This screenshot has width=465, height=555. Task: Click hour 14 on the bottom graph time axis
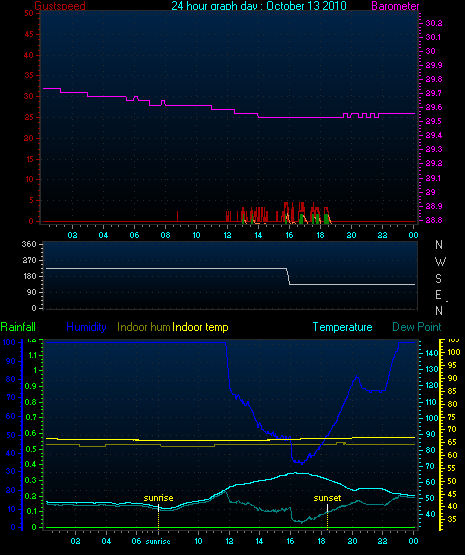(259, 541)
